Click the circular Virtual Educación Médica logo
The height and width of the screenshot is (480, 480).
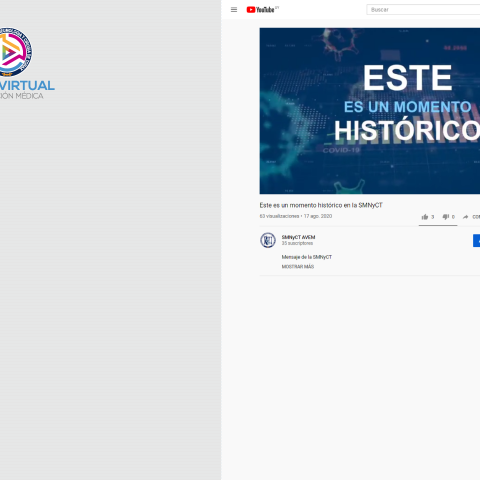(15, 52)
